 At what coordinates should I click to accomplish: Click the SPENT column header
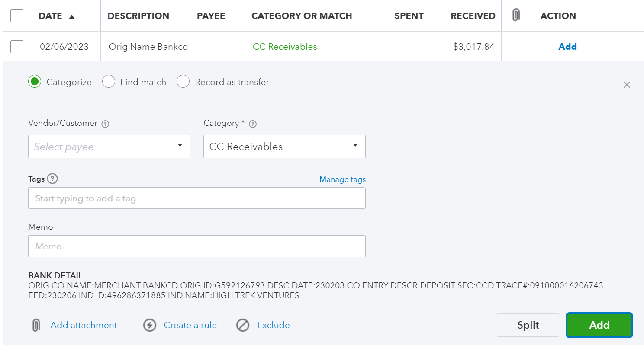[x=409, y=16]
